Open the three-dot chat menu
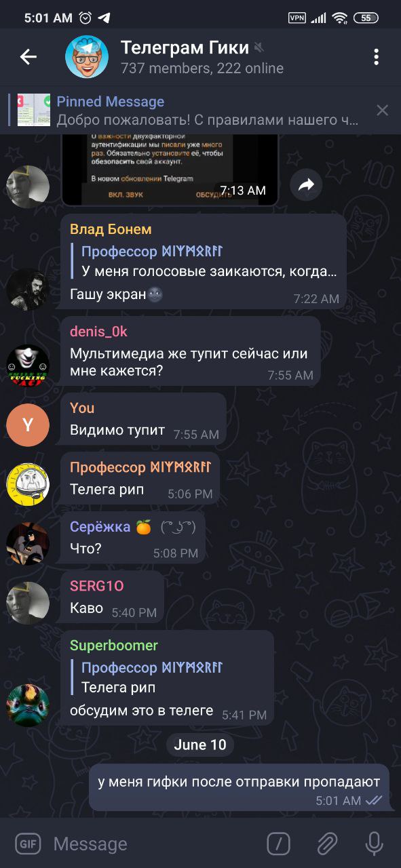This screenshot has width=401, height=868. (x=376, y=57)
